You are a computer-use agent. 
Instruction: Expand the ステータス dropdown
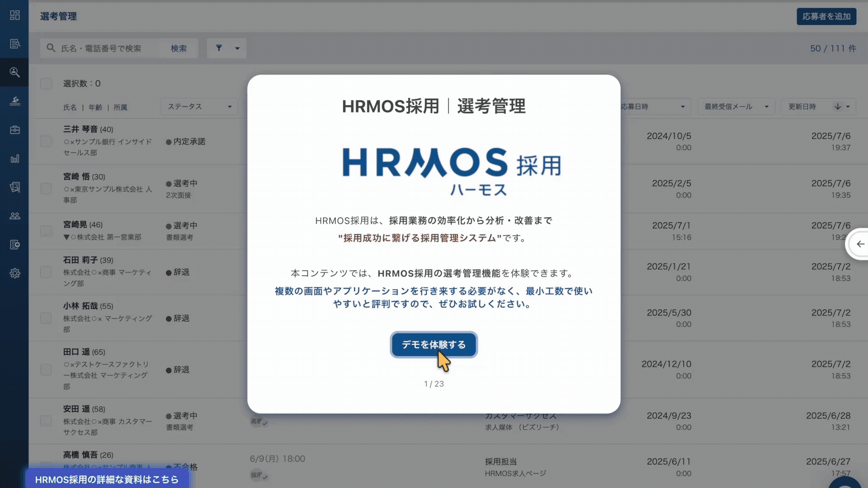coord(199,107)
